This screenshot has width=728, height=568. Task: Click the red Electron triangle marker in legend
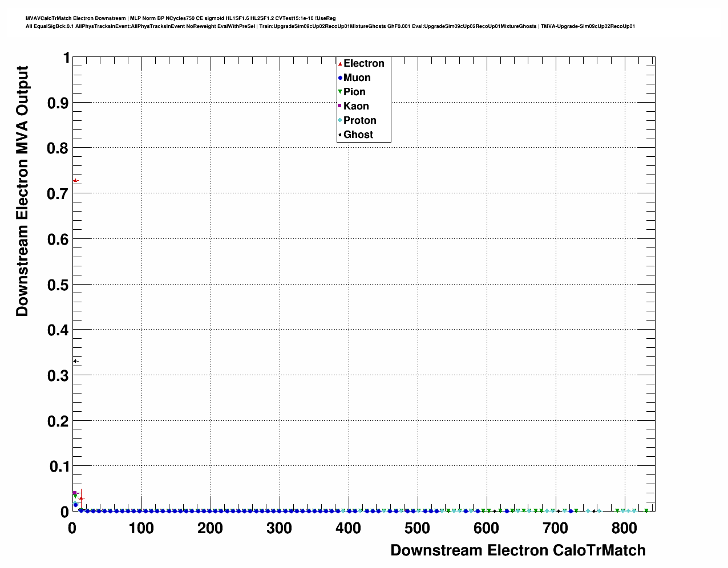click(340, 64)
